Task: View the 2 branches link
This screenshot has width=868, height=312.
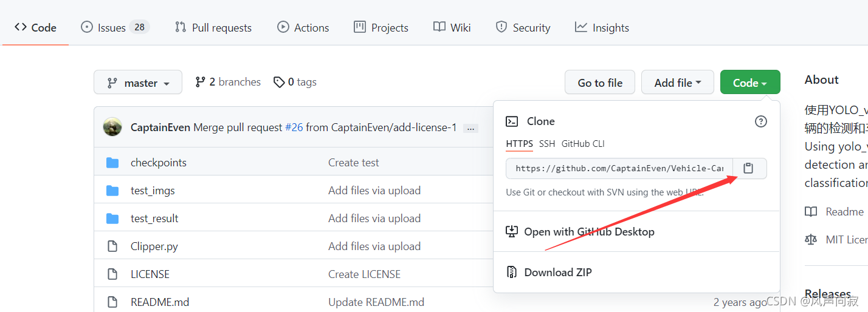Action: 228,82
